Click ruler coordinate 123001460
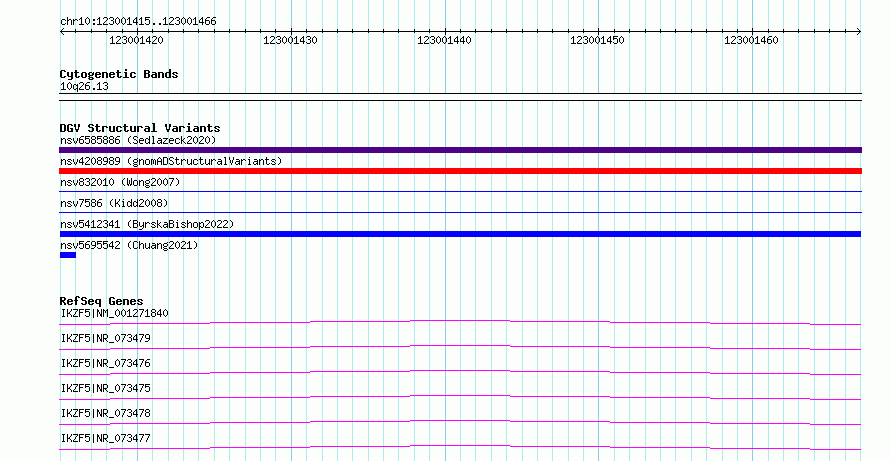The width and height of the screenshot is (890, 461). (751, 40)
